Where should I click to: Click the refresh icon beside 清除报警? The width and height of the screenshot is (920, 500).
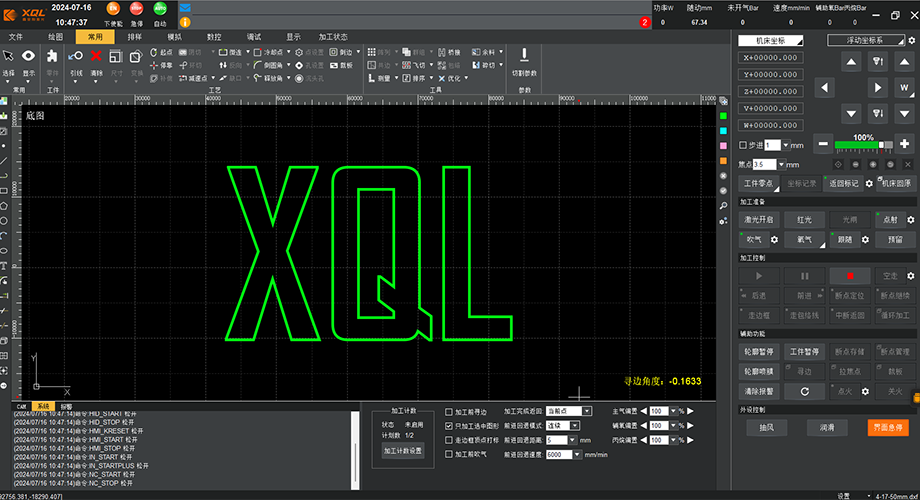point(804,391)
